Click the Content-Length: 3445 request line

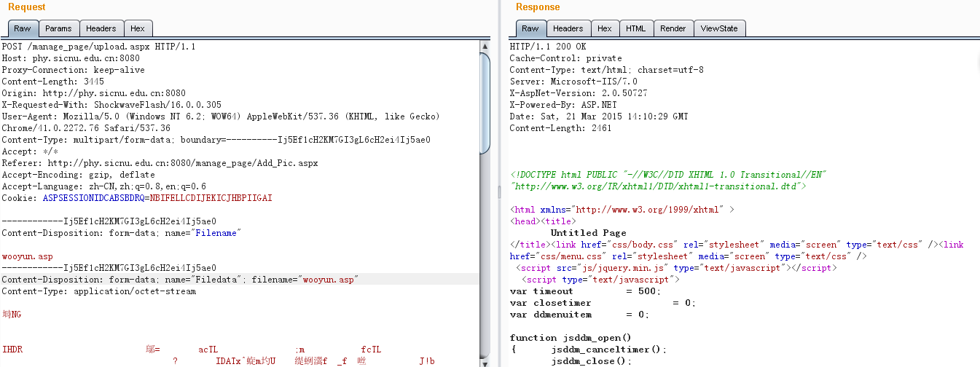tap(52, 82)
